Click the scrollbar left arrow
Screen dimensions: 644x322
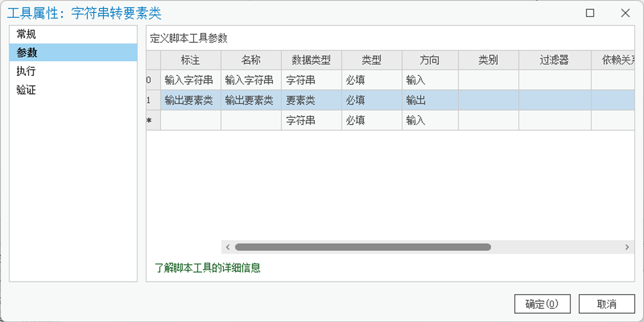pyautogui.click(x=228, y=247)
